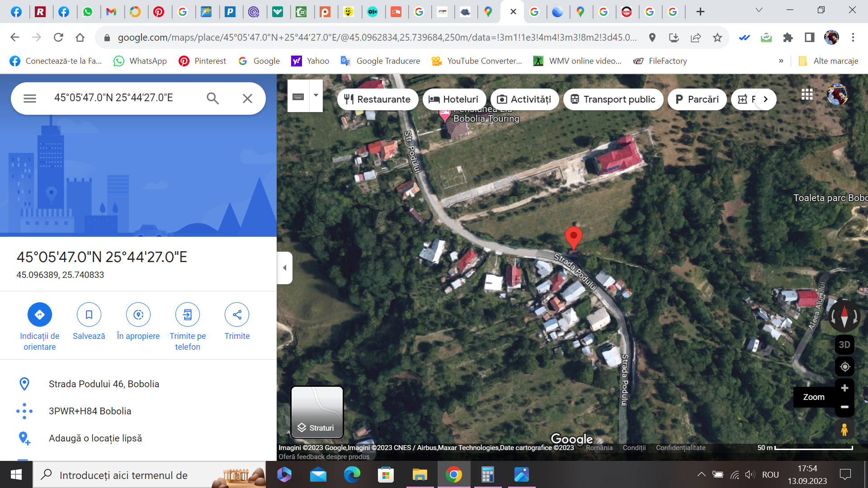868x488 pixels.
Task: Toggle the 3D view button
Action: coord(844,344)
